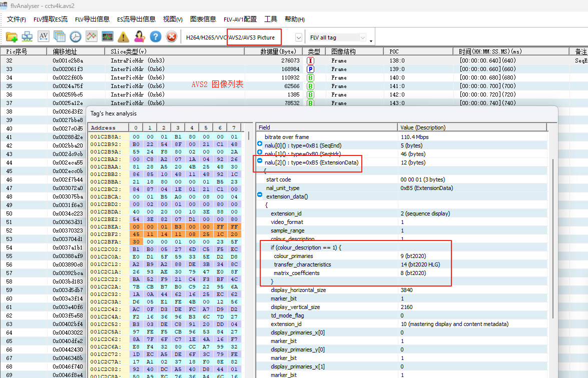Screen dimensions: 588x378
Task: Open the 文件(F) menu
Action: pyautogui.click(x=17, y=19)
